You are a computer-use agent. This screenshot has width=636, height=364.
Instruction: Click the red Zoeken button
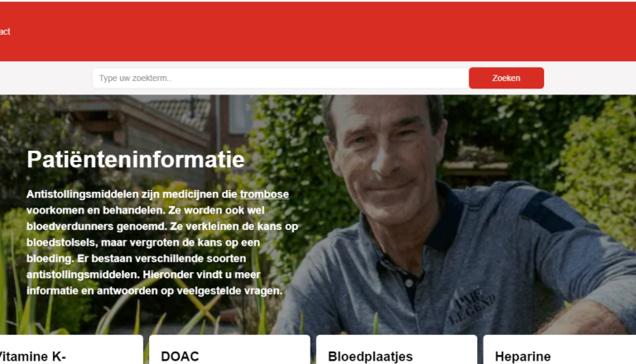[x=506, y=78]
